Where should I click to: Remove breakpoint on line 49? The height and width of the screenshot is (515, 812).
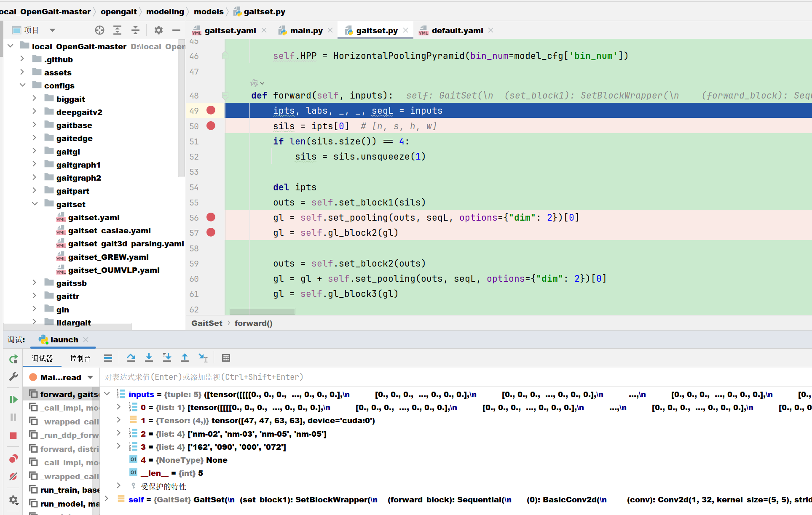(x=211, y=110)
